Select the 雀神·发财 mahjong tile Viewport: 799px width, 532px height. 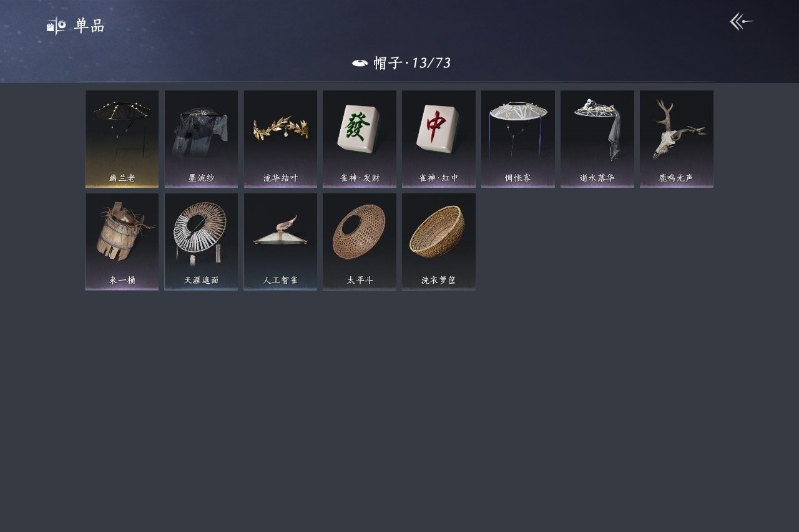360,138
